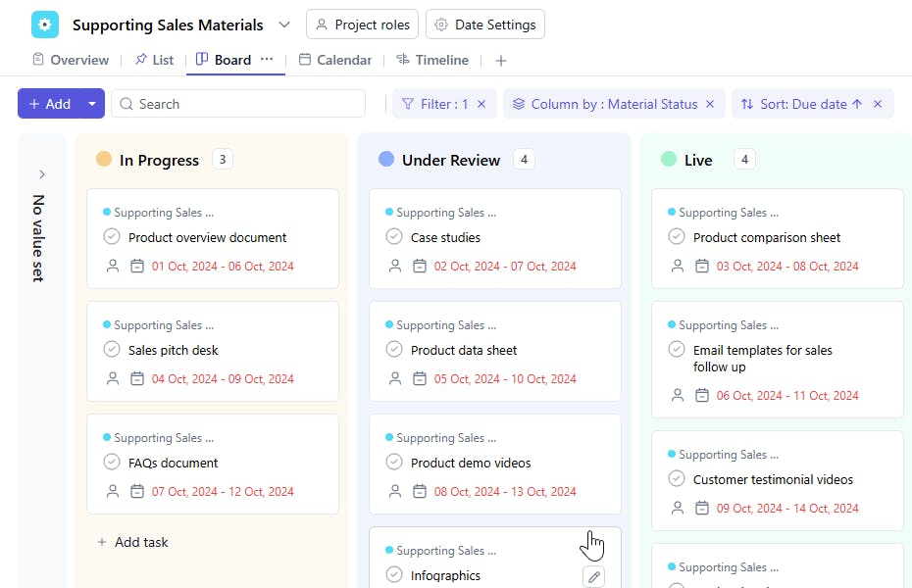The width and height of the screenshot is (912, 588).
Task: Open Project roles button
Action: coord(363,24)
